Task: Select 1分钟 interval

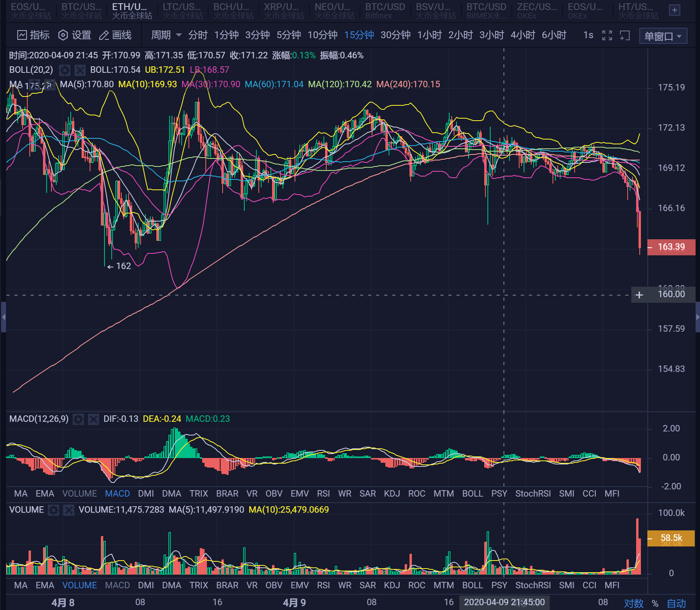Action: (x=226, y=35)
